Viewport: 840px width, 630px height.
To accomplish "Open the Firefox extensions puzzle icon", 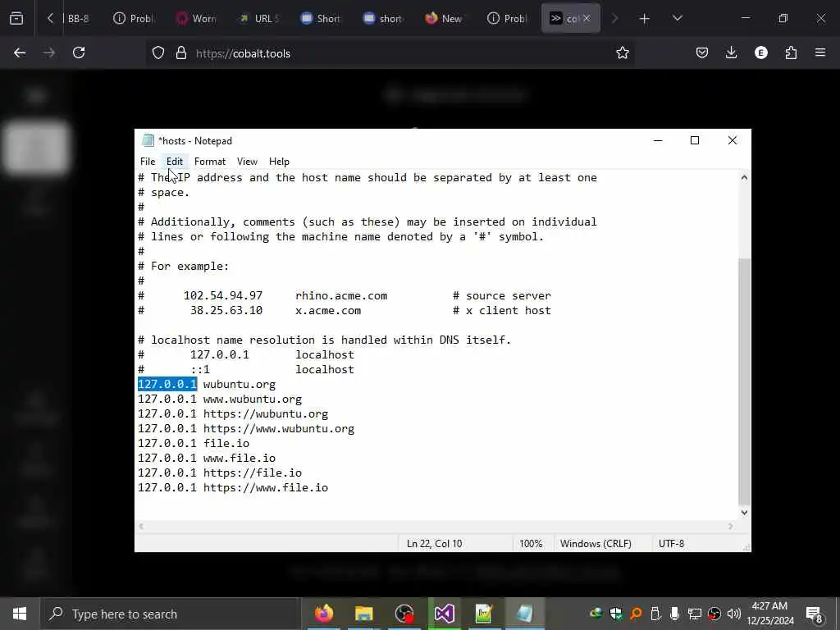I will 791,53.
